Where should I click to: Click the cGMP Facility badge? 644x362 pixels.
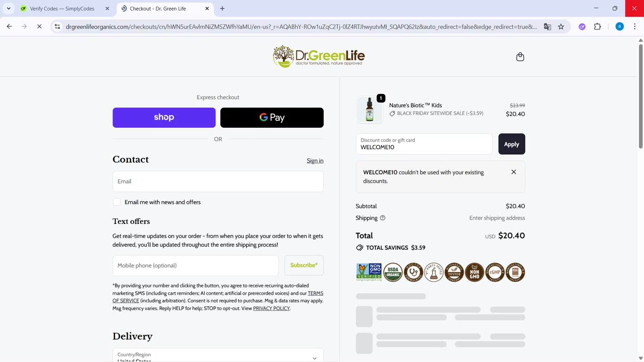pyautogui.click(x=495, y=272)
